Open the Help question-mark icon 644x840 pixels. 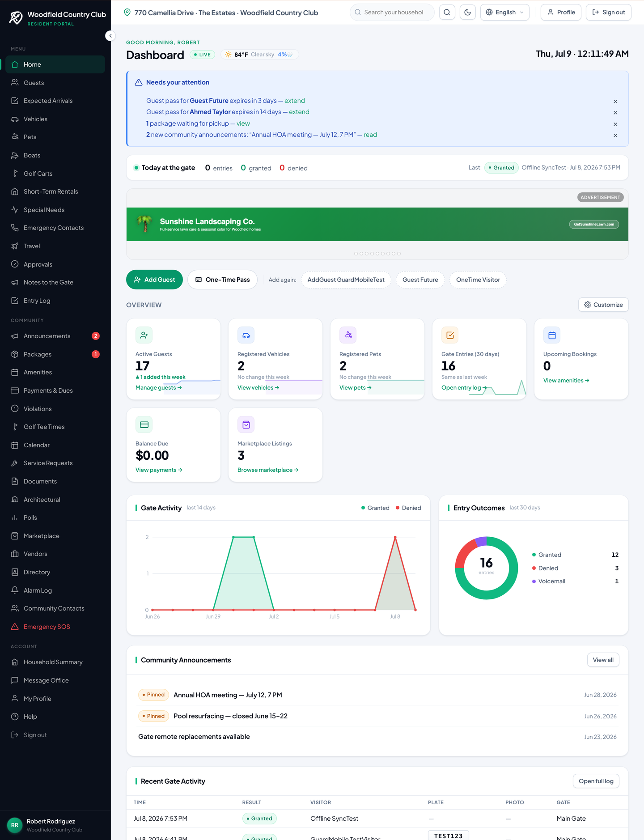(x=15, y=717)
